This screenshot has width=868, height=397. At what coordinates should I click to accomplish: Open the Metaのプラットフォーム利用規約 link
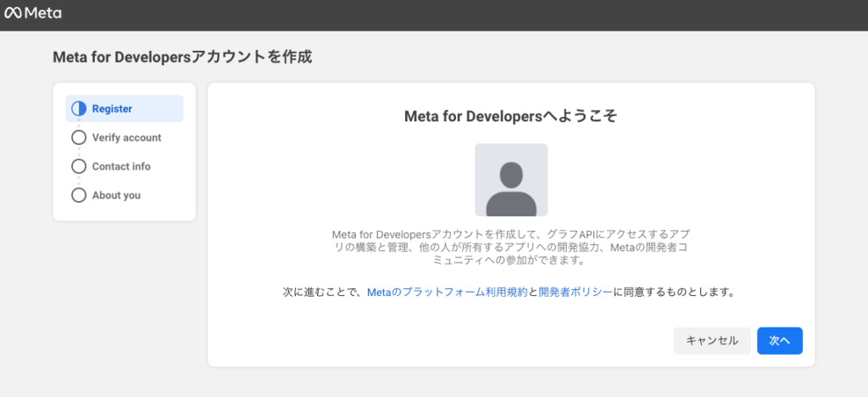coord(448,292)
